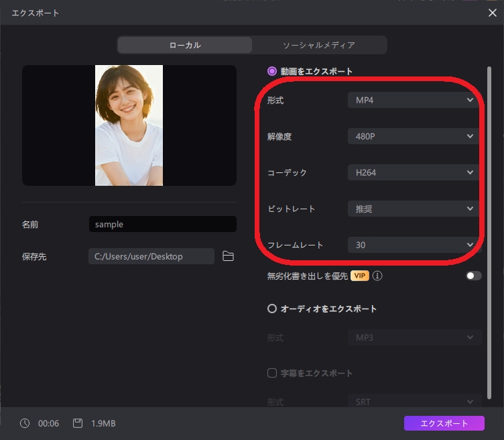Check the 字幕をエクスポート checkbox
Viewport: 504px width, 440px height.
pos(272,373)
